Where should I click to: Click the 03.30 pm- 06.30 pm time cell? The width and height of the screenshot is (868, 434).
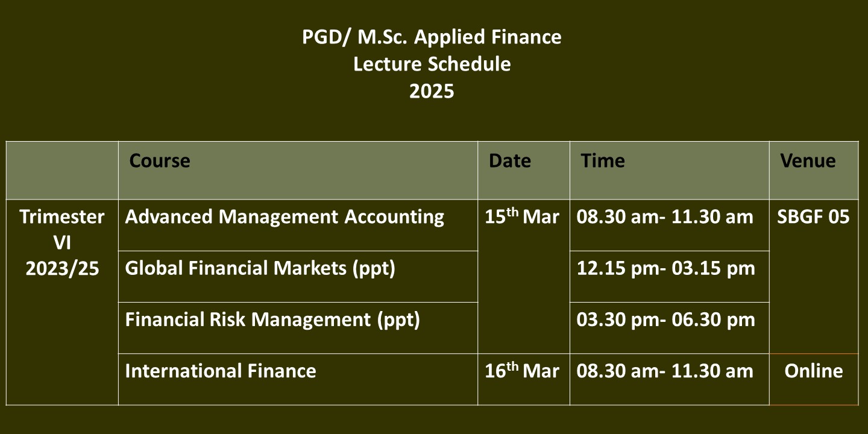point(670,328)
